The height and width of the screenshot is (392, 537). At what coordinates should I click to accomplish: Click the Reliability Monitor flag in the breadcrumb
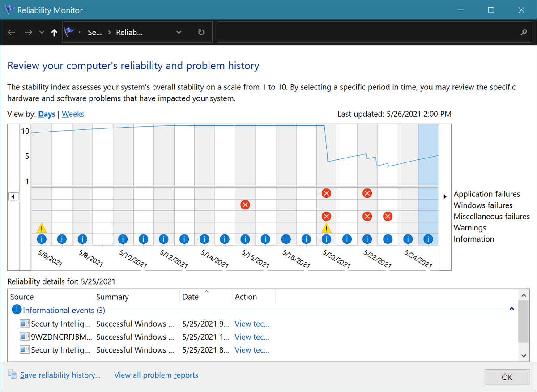(69, 32)
